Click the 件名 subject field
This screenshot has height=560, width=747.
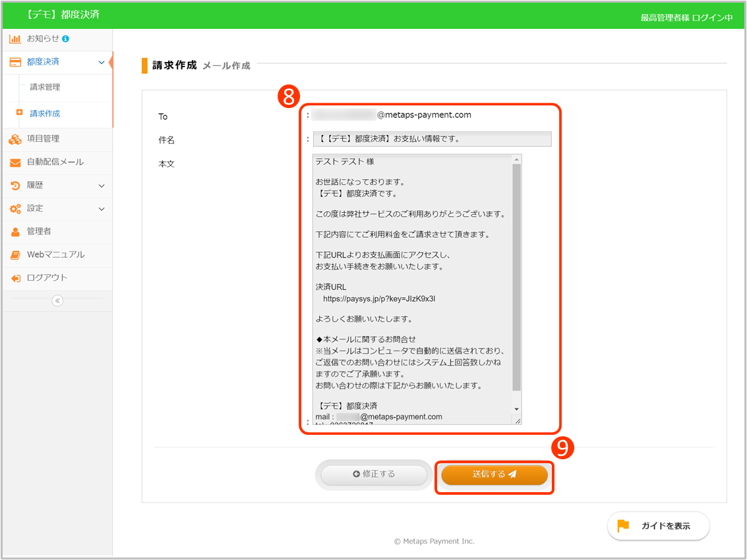(431, 139)
